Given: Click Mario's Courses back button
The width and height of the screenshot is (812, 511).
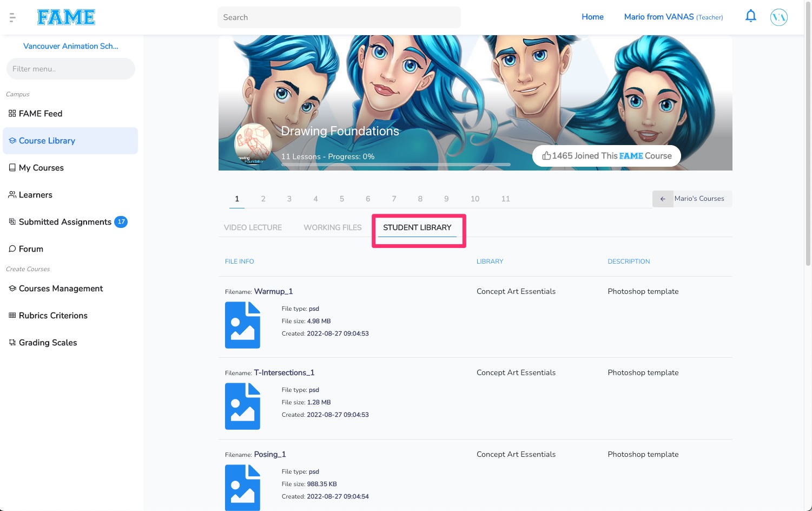Looking at the screenshot, I should point(692,199).
